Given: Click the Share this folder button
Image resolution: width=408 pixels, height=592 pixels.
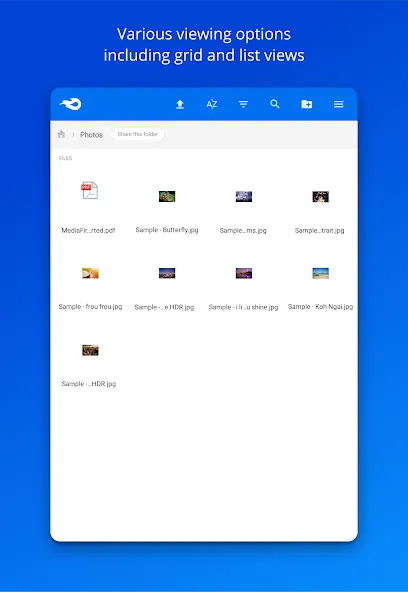Looking at the screenshot, I should pos(138,134).
